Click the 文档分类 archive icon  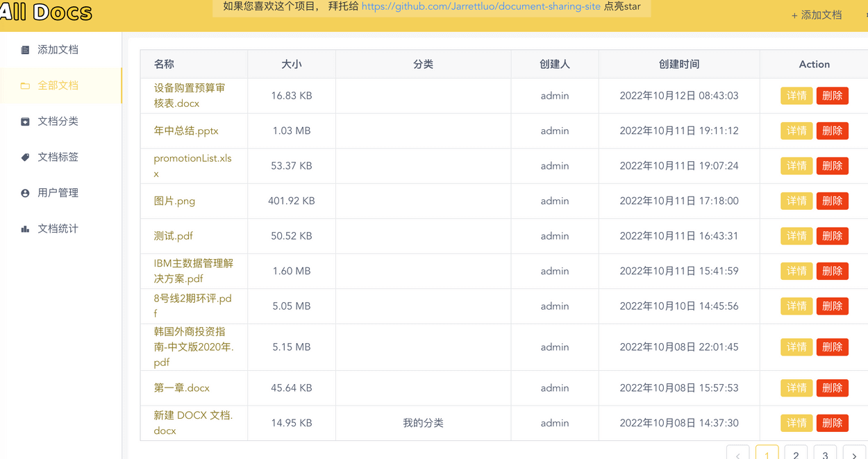click(x=25, y=122)
